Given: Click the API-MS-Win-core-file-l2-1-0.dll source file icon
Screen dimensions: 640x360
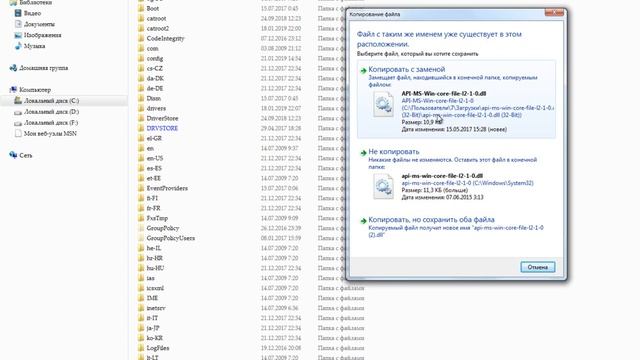Looking at the screenshot, I should coord(383,104).
